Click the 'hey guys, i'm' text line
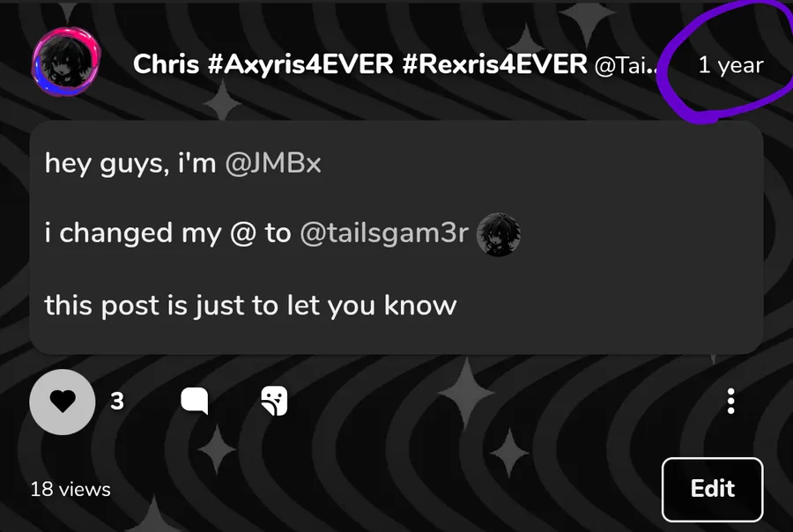This screenshot has height=532, width=793. click(130, 163)
